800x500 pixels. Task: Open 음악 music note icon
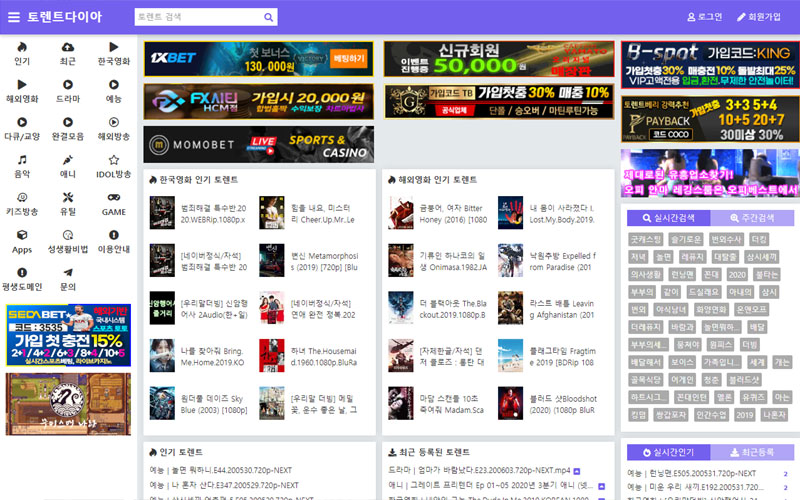click(x=22, y=160)
